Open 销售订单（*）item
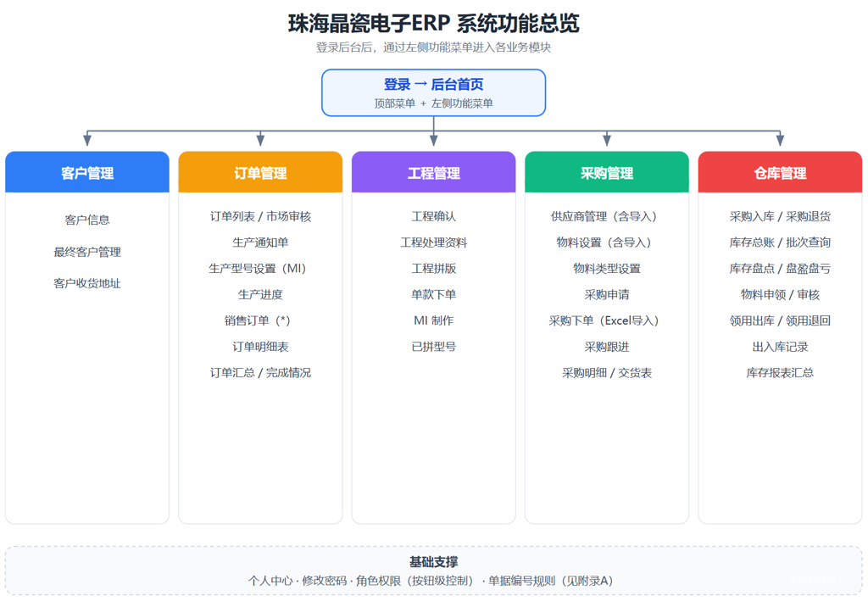The width and height of the screenshot is (868, 607). pos(260,320)
